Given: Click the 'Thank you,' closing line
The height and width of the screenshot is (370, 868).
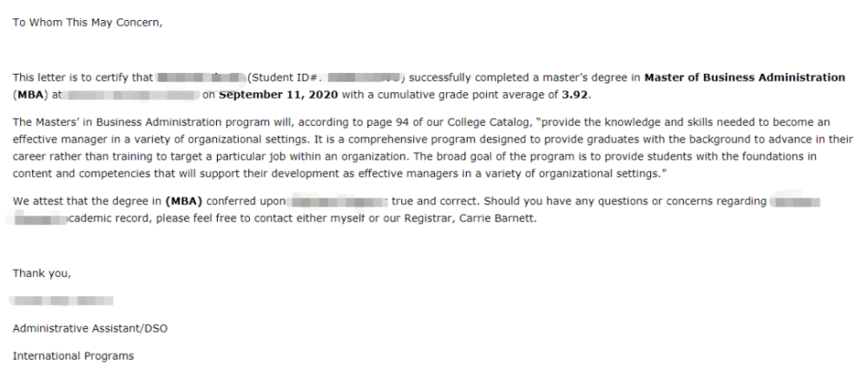Looking at the screenshot, I should [42, 274].
